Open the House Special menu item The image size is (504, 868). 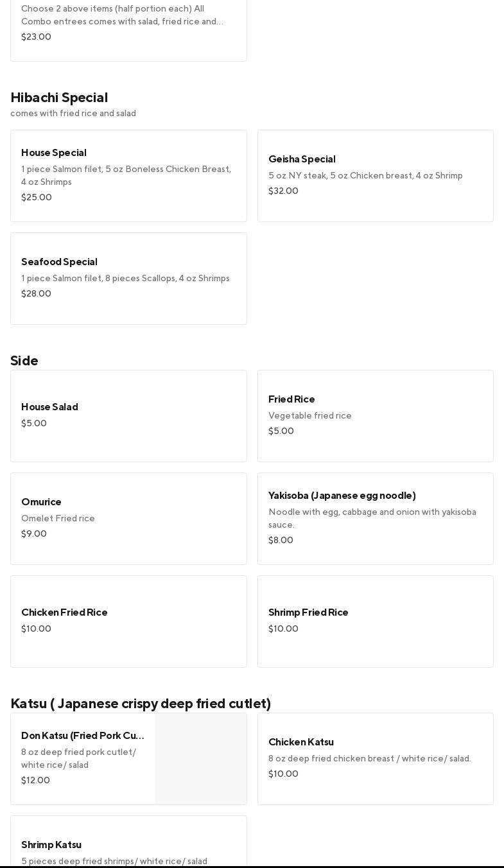(128, 175)
